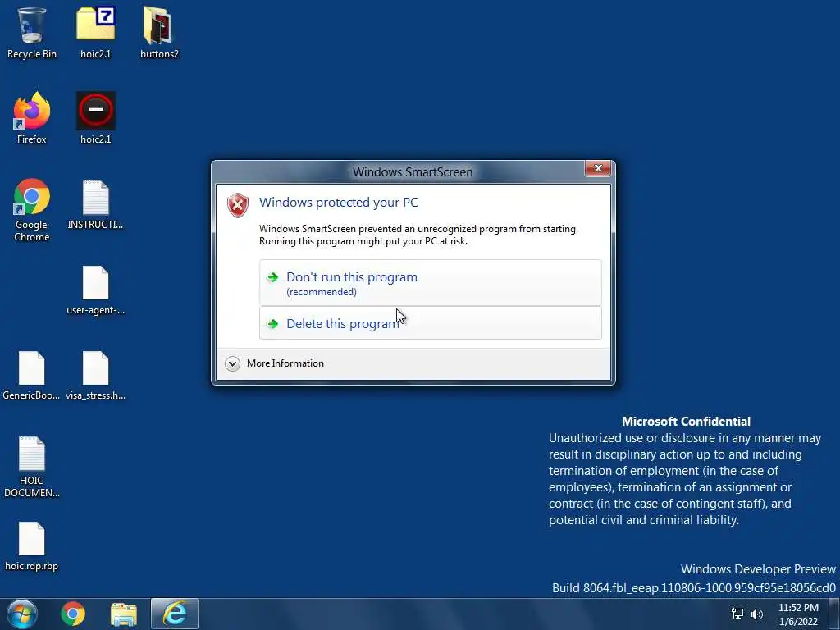Expand More Information chevron in SmartScreen
This screenshot has width=840, height=630.
(232, 363)
